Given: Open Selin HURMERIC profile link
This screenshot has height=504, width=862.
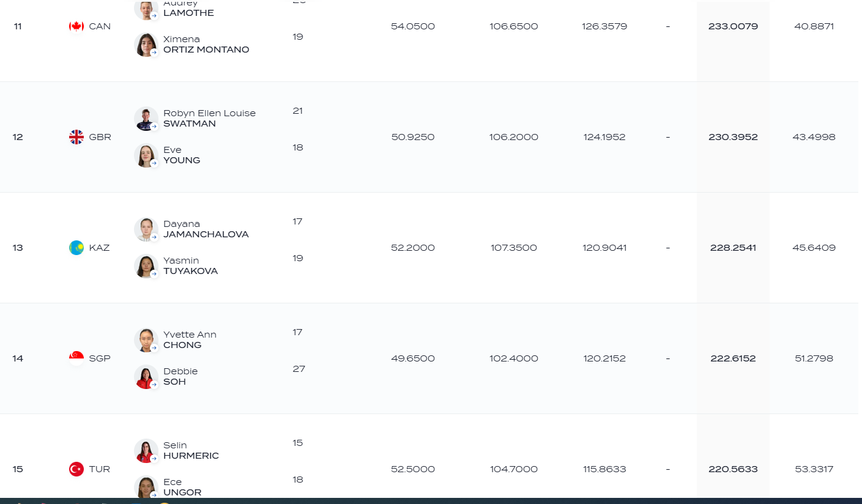Looking at the screenshot, I should click(191, 451).
